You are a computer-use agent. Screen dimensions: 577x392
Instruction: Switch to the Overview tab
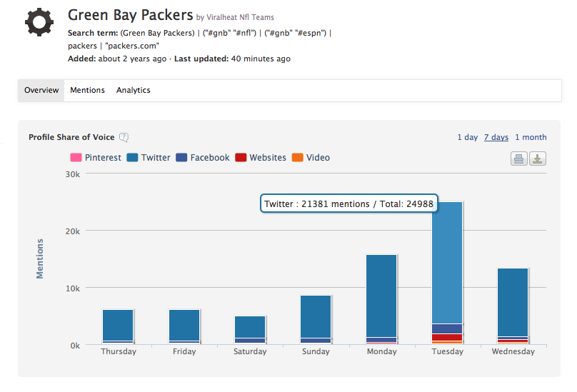click(41, 90)
